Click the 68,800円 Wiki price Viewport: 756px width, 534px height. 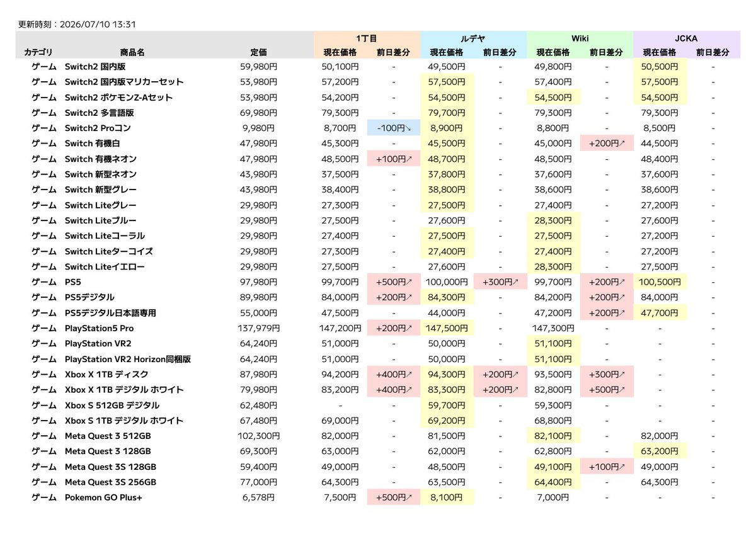pyautogui.click(x=553, y=421)
